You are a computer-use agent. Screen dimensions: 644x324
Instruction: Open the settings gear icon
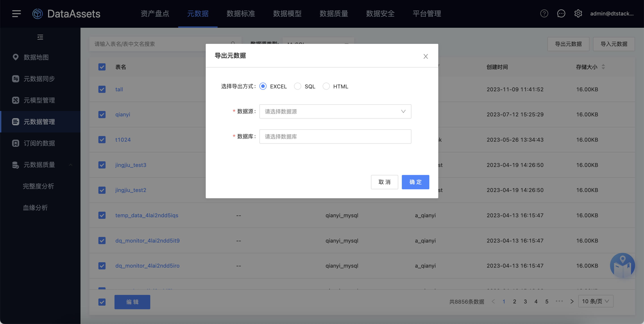(x=578, y=13)
